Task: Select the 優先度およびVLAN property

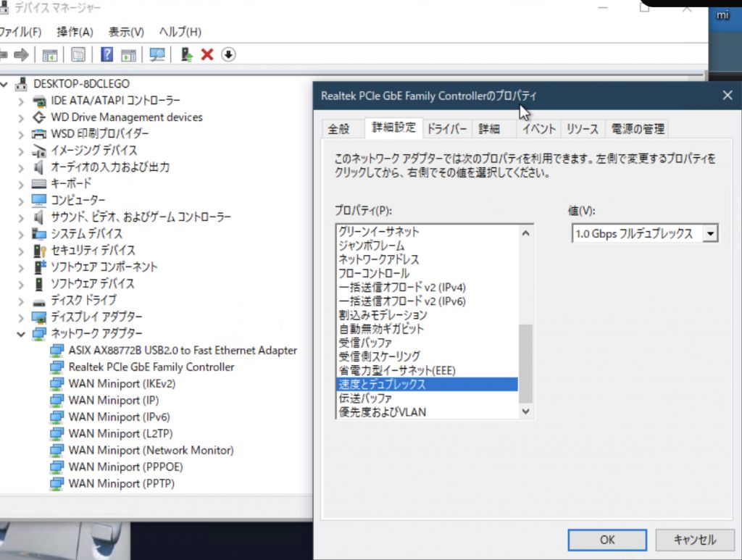Action: point(427,412)
